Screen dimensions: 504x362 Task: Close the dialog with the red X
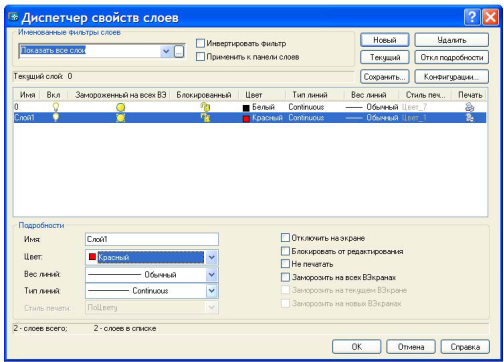pos(490,17)
